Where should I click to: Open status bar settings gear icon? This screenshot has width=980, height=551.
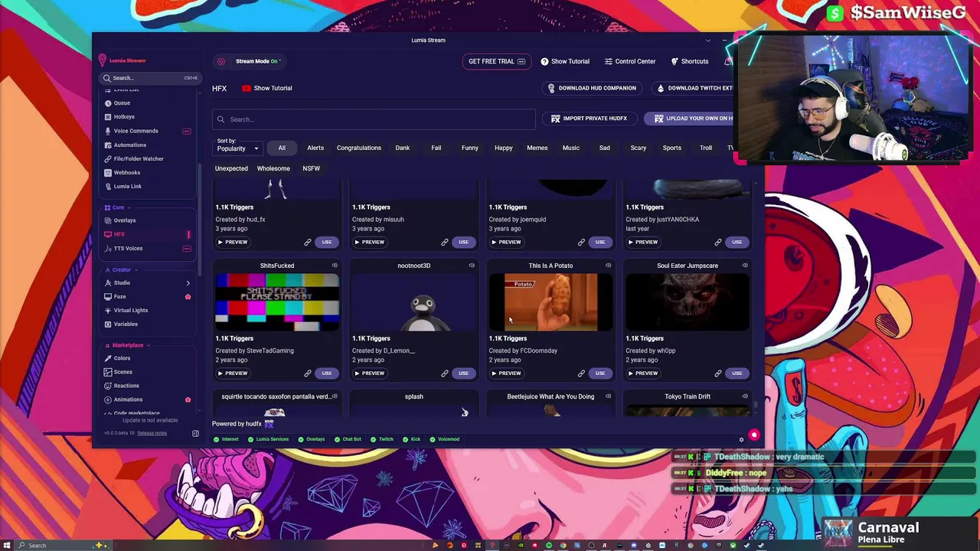(x=741, y=439)
